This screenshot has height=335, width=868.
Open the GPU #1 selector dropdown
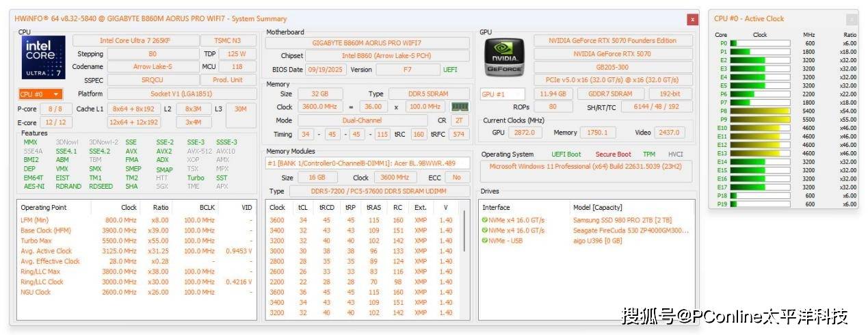[x=502, y=94]
